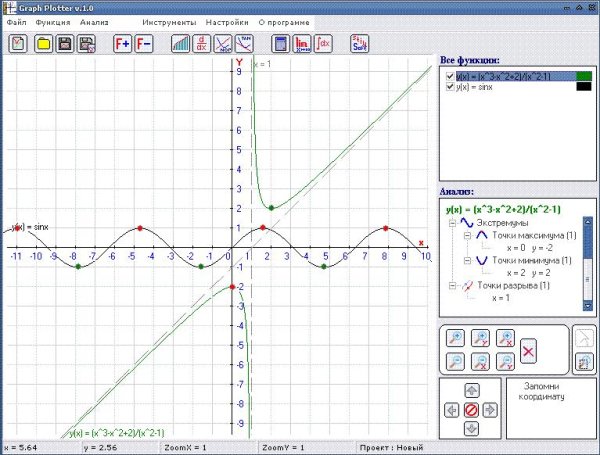Zoom in with plain plus magnifier
This screenshot has height=455, width=600.
455,338
